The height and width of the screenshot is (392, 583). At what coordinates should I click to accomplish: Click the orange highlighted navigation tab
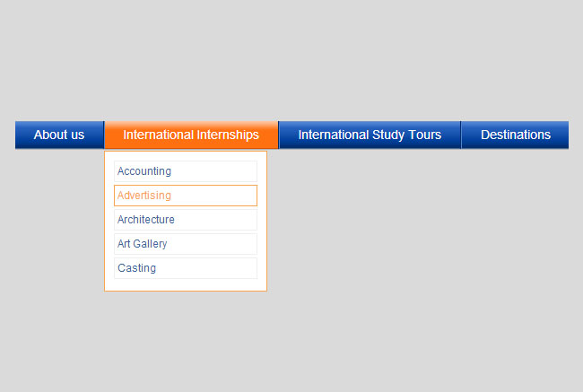coord(191,135)
